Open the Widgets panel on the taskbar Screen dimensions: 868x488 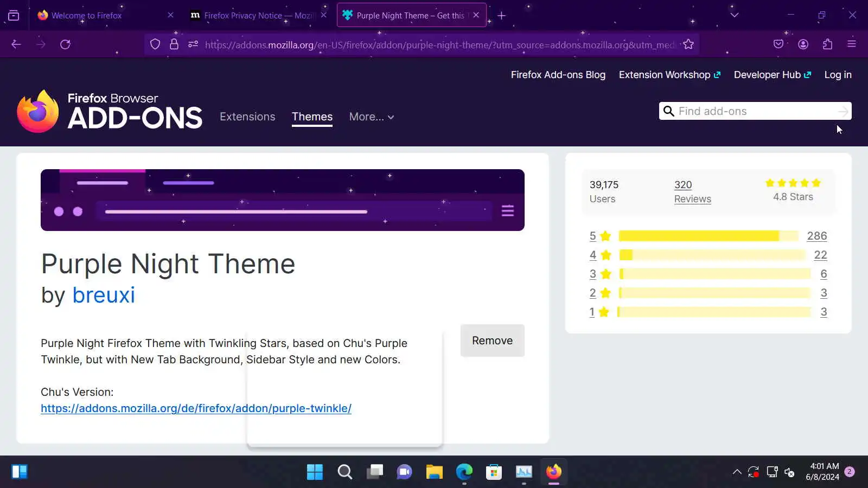pyautogui.click(x=20, y=472)
